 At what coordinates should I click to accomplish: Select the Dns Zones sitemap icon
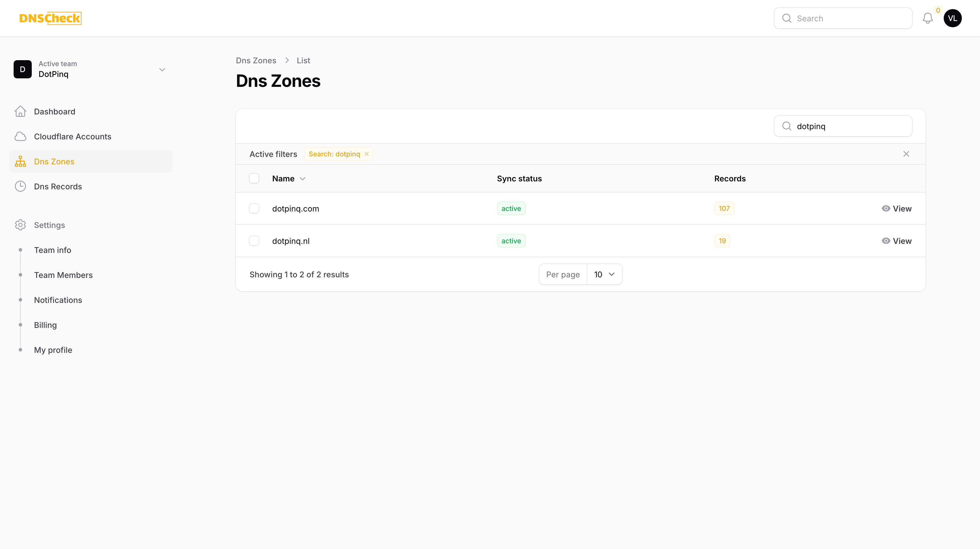tap(20, 161)
